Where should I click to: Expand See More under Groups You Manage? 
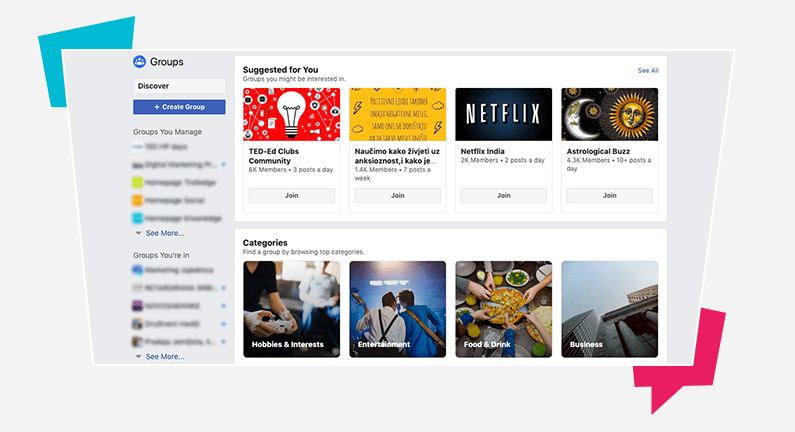click(x=165, y=233)
